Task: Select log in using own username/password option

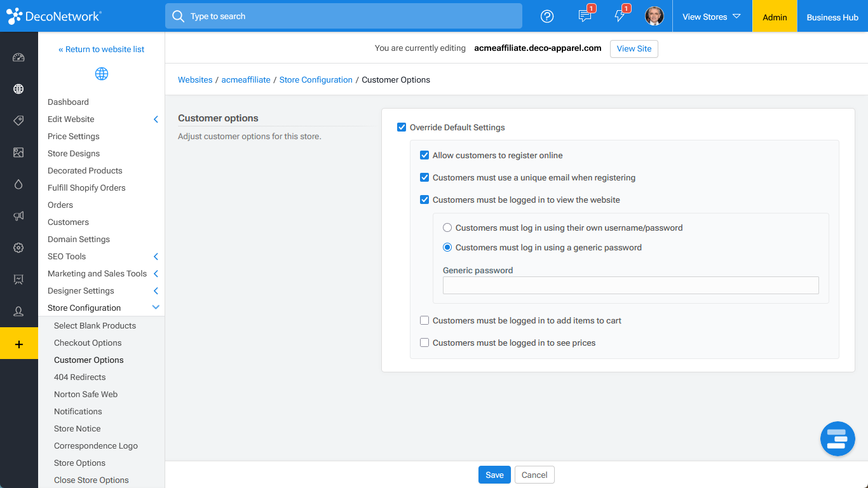Action: pyautogui.click(x=447, y=228)
